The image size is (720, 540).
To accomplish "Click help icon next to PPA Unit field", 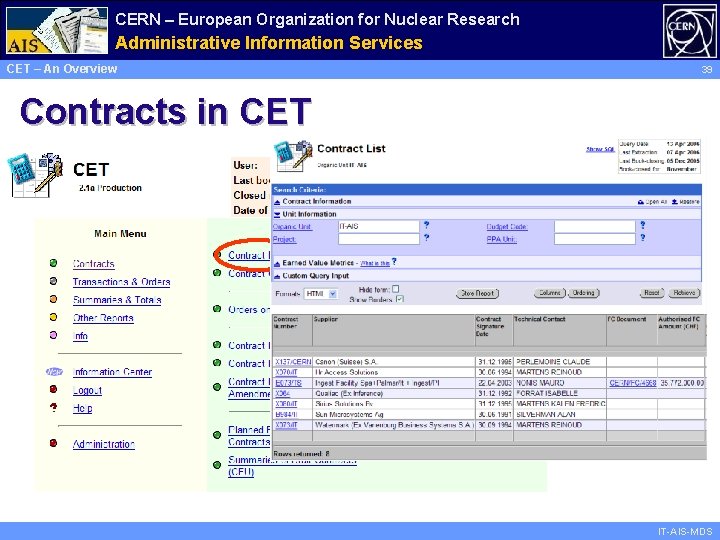I will click(643, 238).
